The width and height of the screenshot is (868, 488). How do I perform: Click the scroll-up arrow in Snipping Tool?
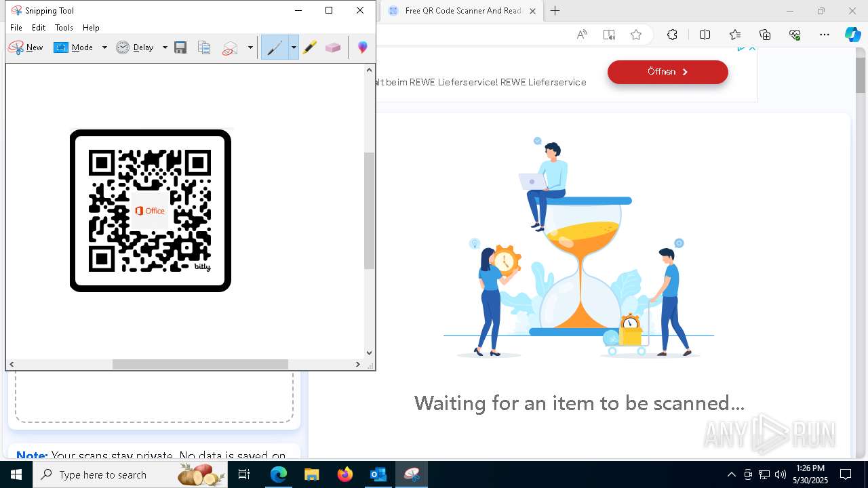coord(370,70)
